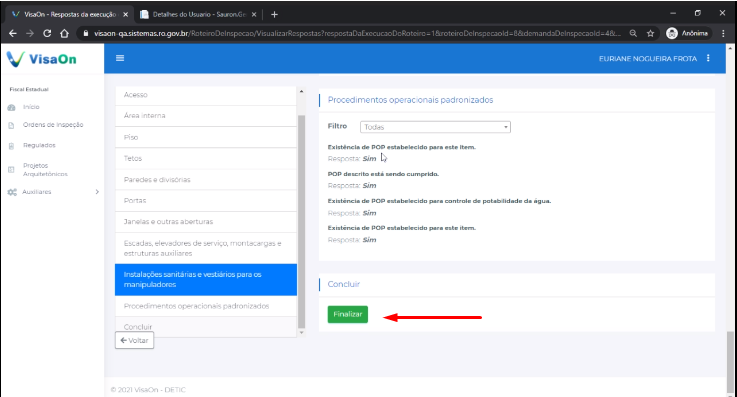Click the EURIANE NOGUEIRA FROTA username
Viewport: 737px width, 397px height.
point(648,59)
